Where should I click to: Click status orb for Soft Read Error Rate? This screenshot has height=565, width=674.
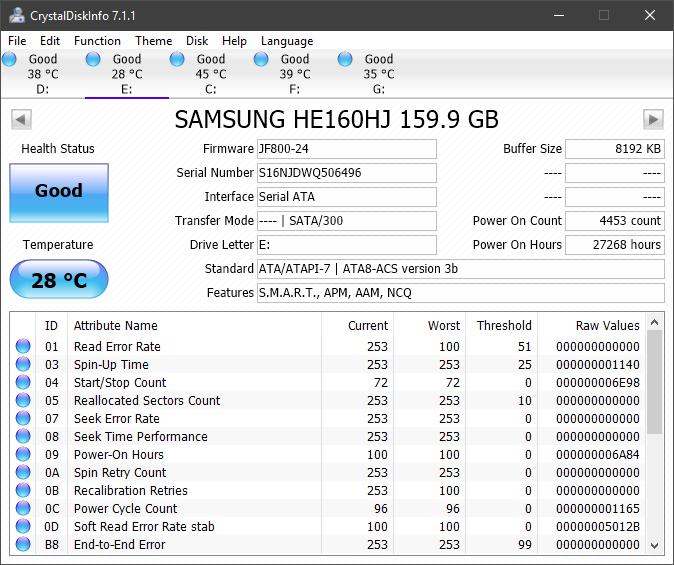(x=23, y=526)
